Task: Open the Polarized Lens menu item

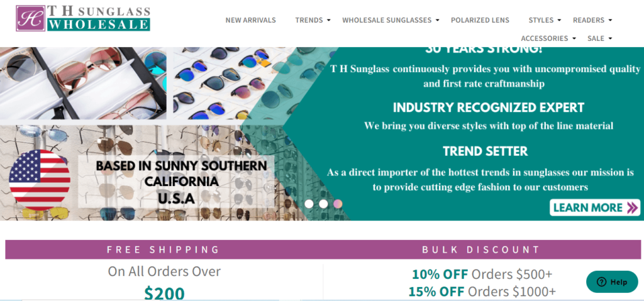Action: tap(480, 20)
